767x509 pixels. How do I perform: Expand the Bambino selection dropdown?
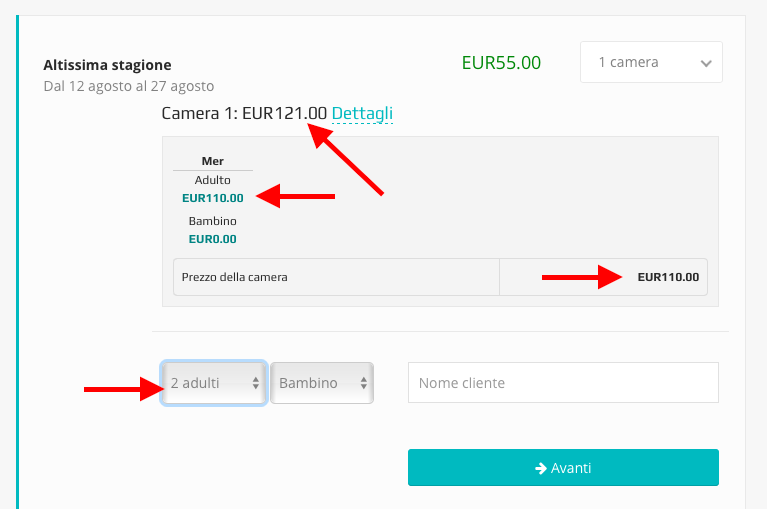pos(321,383)
